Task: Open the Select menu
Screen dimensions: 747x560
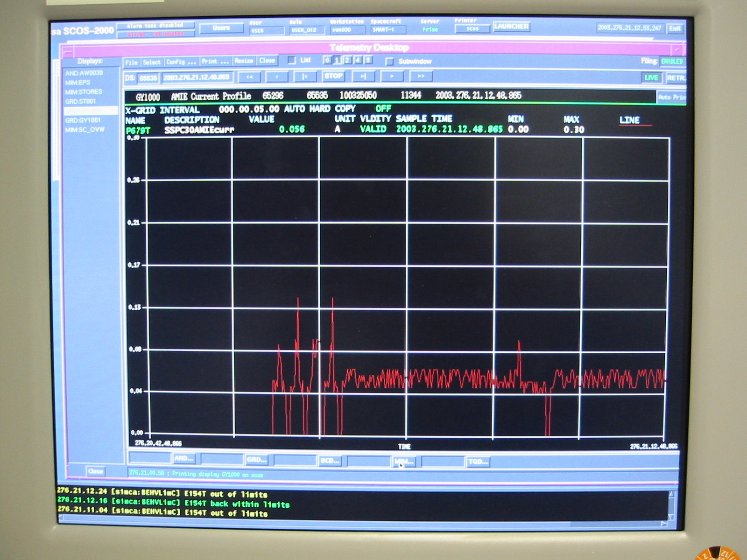Action: coord(152,62)
